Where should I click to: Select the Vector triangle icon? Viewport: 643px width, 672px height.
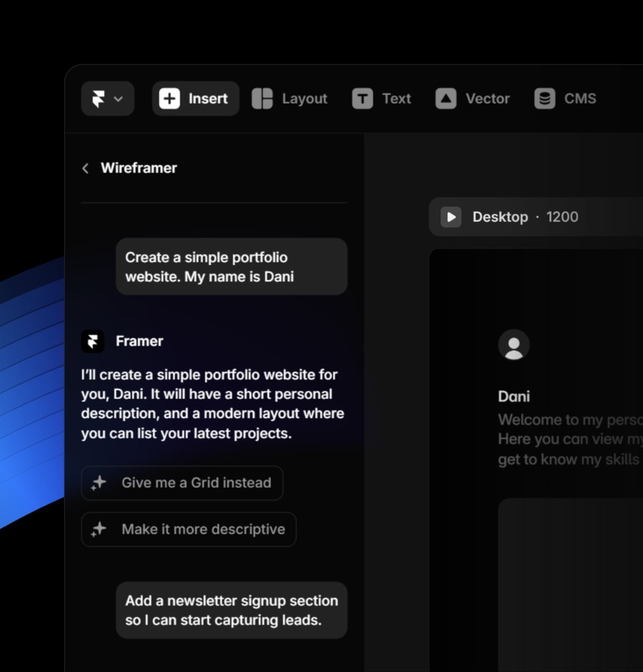pos(446,98)
